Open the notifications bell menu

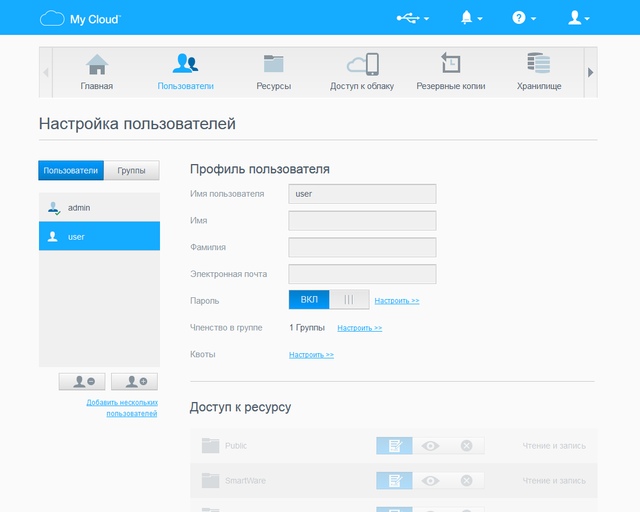coord(471,18)
